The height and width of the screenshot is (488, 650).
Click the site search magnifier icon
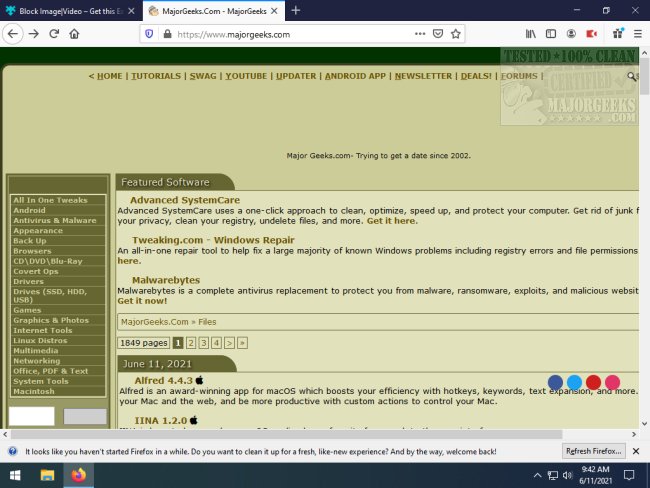coord(631,76)
